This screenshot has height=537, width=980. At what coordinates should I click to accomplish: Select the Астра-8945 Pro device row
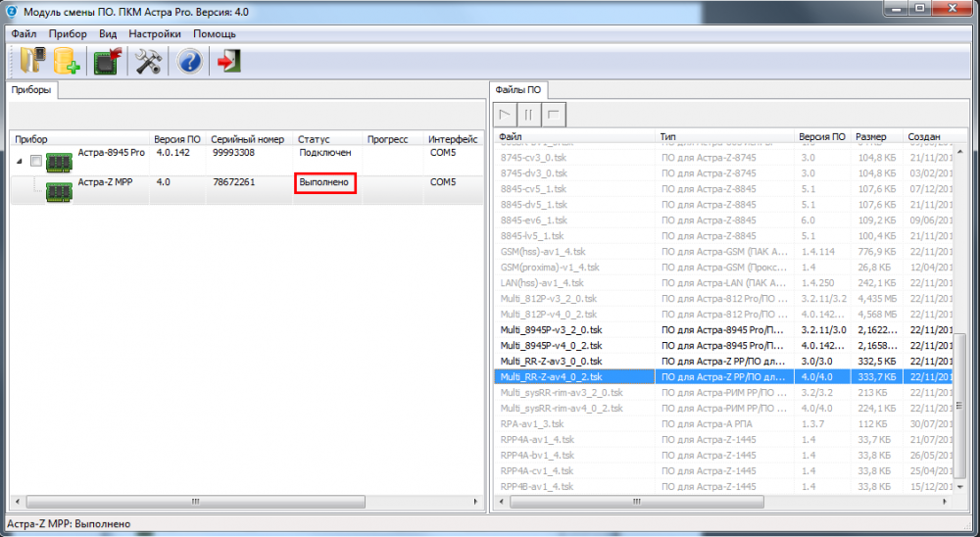click(247, 162)
